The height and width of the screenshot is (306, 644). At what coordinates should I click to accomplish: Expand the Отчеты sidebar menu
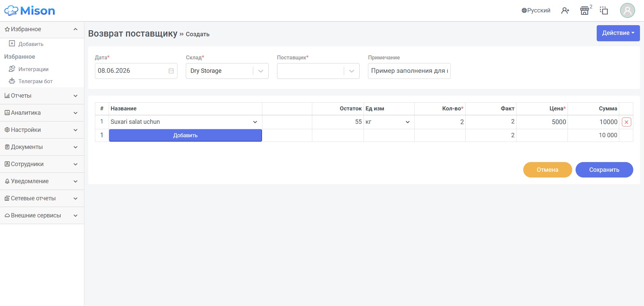click(42, 96)
